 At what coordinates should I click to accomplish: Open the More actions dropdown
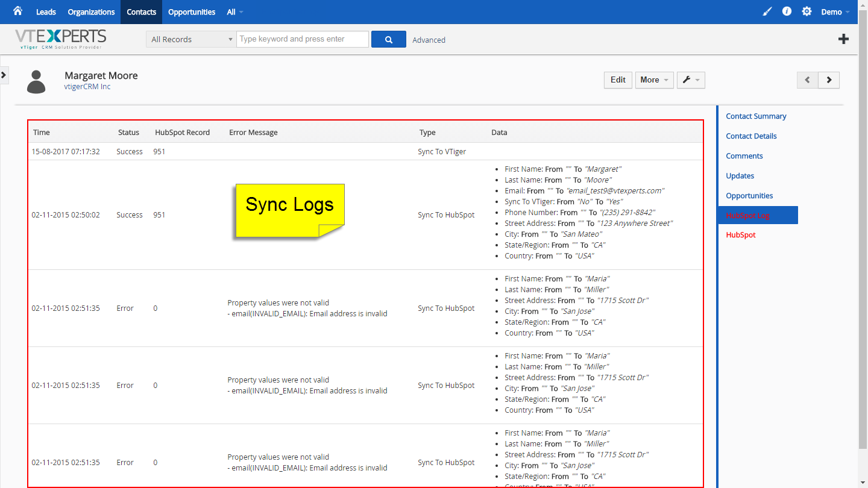pos(655,80)
